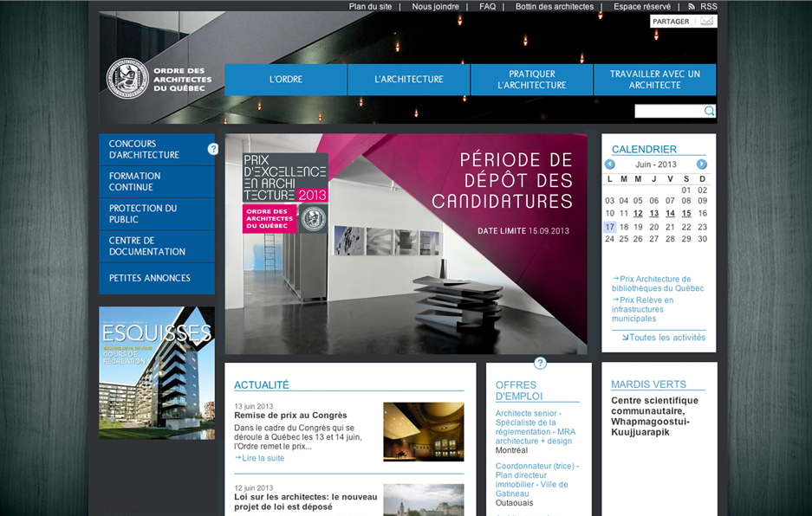This screenshot has width=812, height=516.
Task: Open Remise de prix au Congrès article
Action: pos(290,415)
